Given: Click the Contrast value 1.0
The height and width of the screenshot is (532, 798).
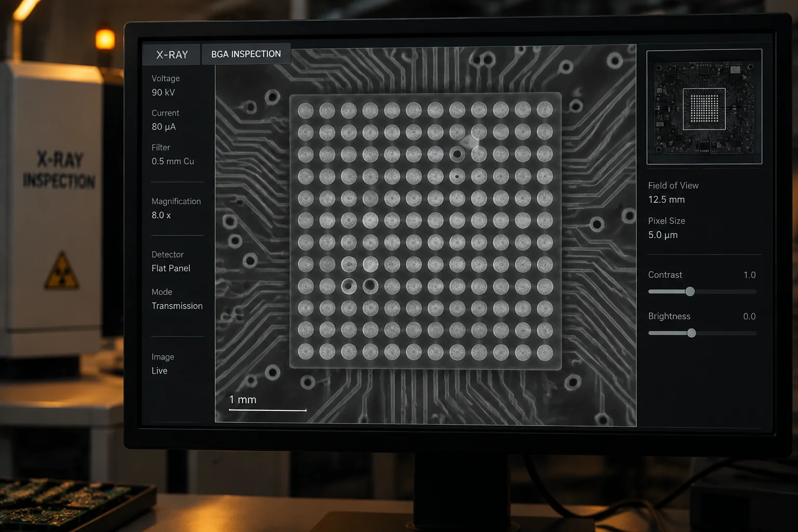Looking at the screenshot, I should click(x=750, y=275).
